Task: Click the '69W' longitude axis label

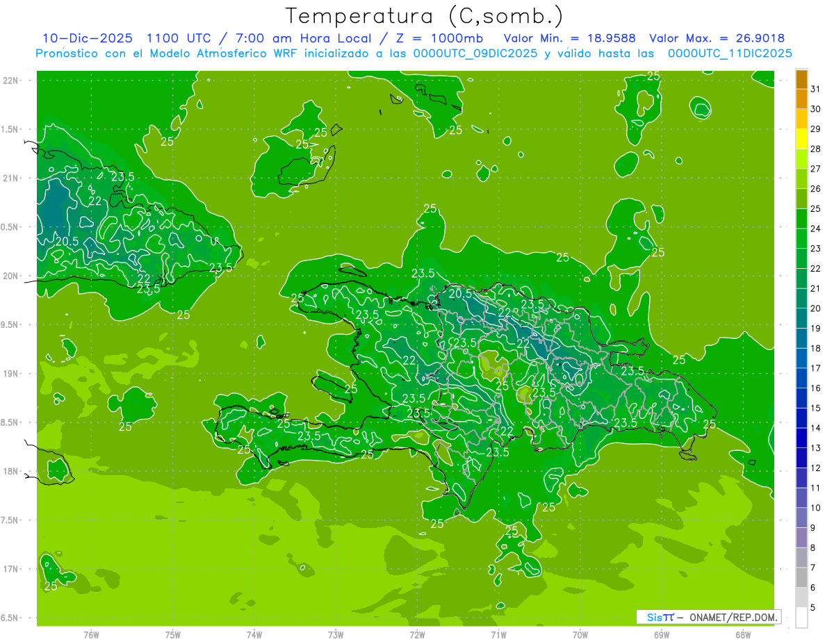Action: [x=662, y=634]
